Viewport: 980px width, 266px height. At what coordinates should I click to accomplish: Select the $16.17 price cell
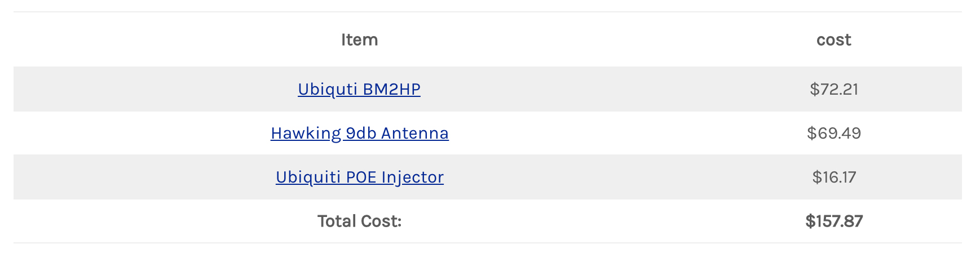[x=833, y=177]
